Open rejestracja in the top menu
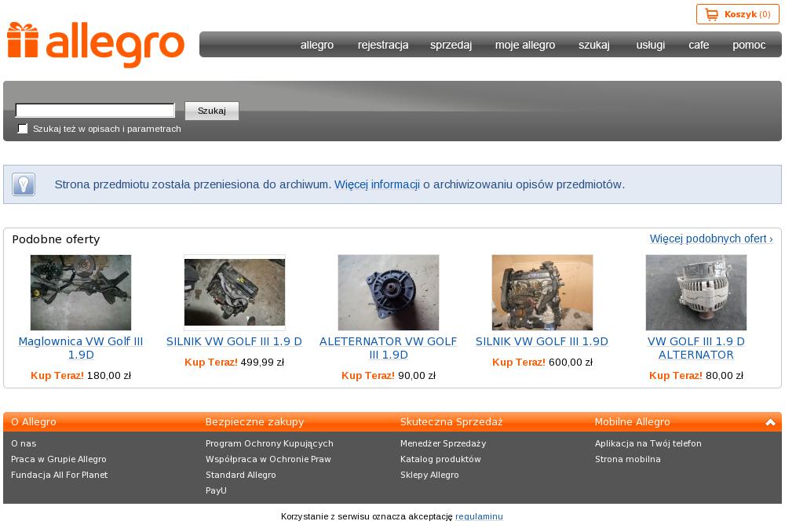Viewport: 785px width, 532px height. pos(383,45)
